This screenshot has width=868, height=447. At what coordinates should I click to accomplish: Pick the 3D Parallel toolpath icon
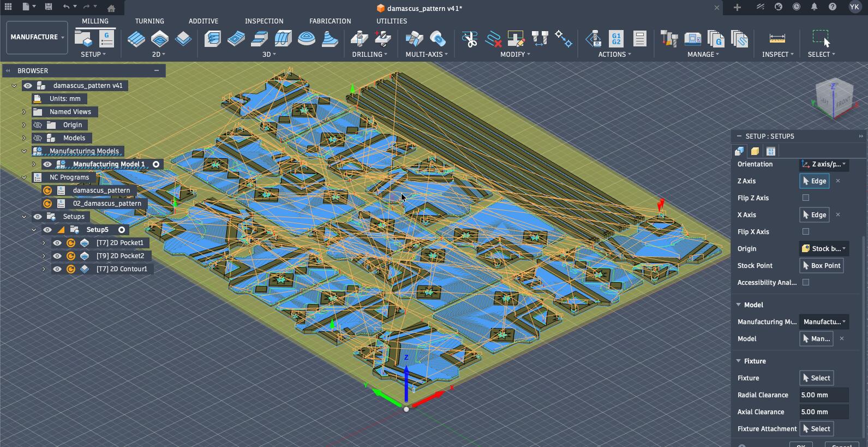coord(260,39)
